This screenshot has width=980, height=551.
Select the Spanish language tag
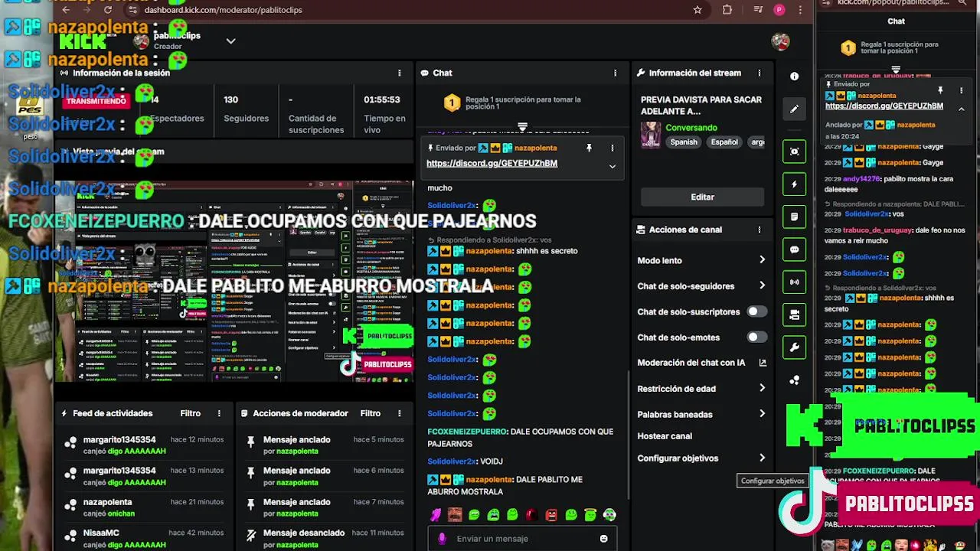click(x=684, y=142)
